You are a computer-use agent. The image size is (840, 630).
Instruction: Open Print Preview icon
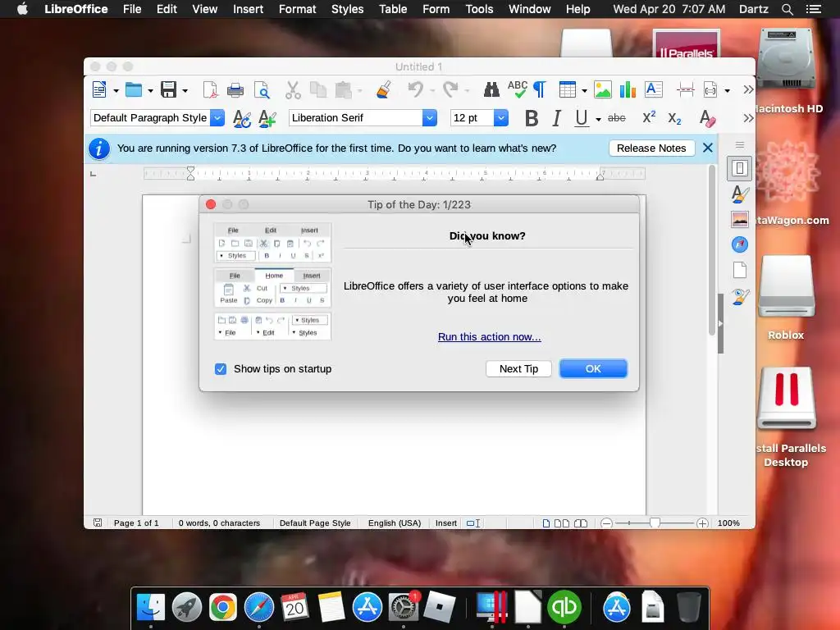262,89
